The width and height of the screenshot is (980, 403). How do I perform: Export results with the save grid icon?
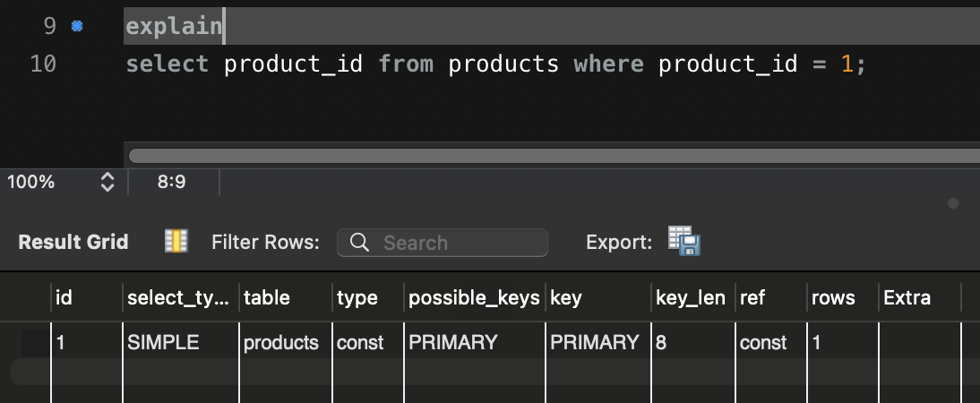[x=684, y=241]
